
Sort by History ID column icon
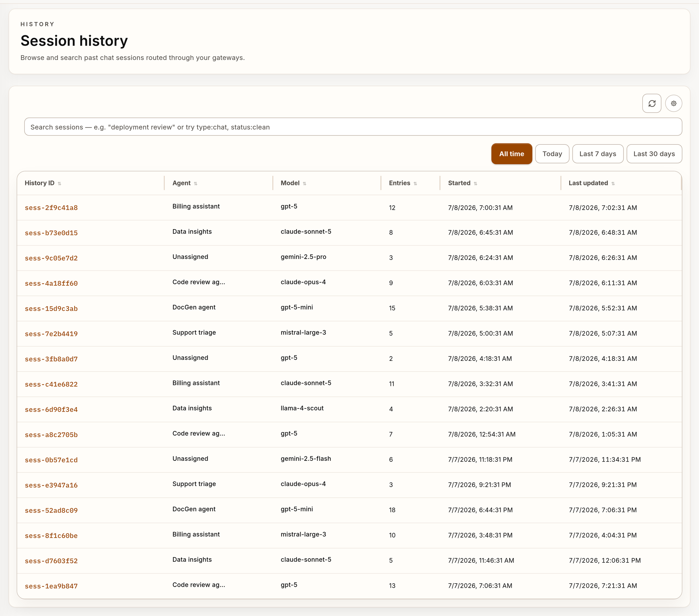59,183
